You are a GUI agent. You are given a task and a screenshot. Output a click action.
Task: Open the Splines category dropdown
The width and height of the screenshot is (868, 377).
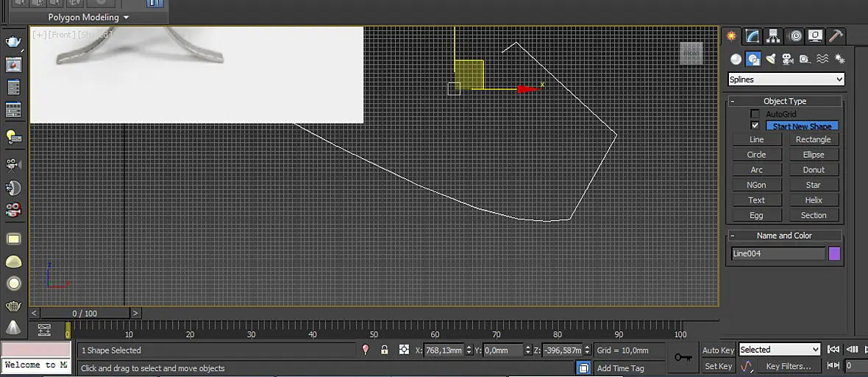786,80
